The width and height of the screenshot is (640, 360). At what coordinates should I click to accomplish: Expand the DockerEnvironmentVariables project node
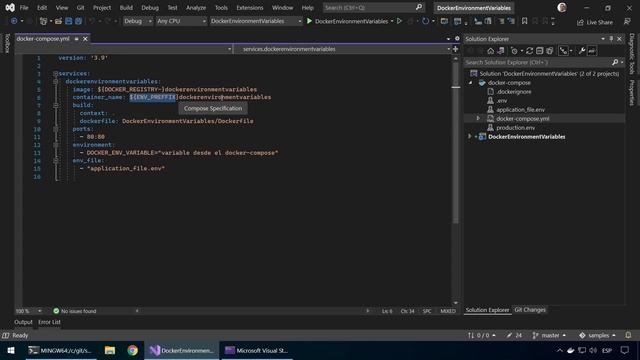point(470,136)
